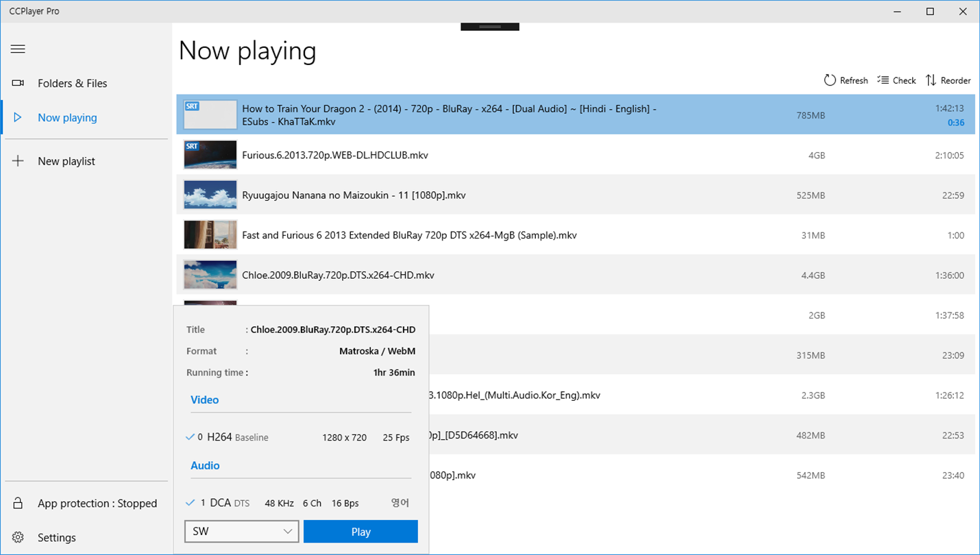The image size is (980, 555).
Task: Click the Ryuugajou Nanana no Maizoukin thumbnail
Action: (x=210, y=195)
